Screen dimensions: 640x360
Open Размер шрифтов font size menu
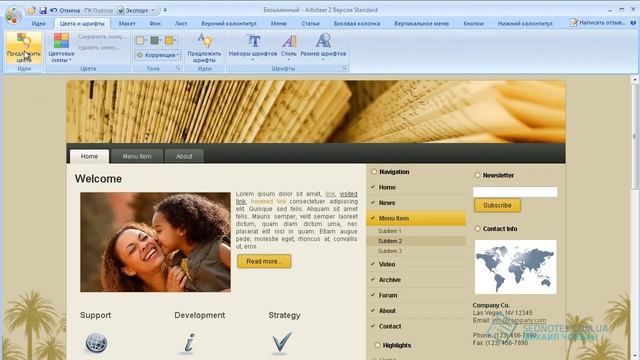tap(323, 48)
